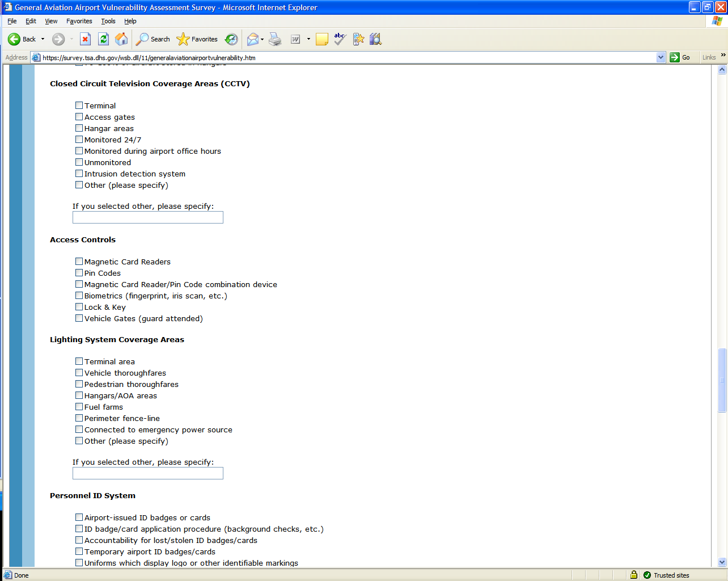Open the Favorites menu
The width and height of the screenshot is (728, 581).
[x=79, y=21]
